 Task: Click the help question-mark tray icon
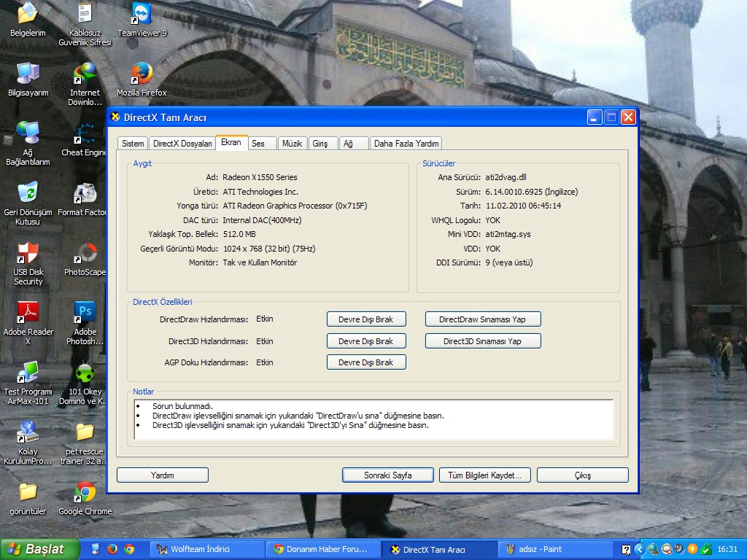pyautogui.click(x=626, y=550)
